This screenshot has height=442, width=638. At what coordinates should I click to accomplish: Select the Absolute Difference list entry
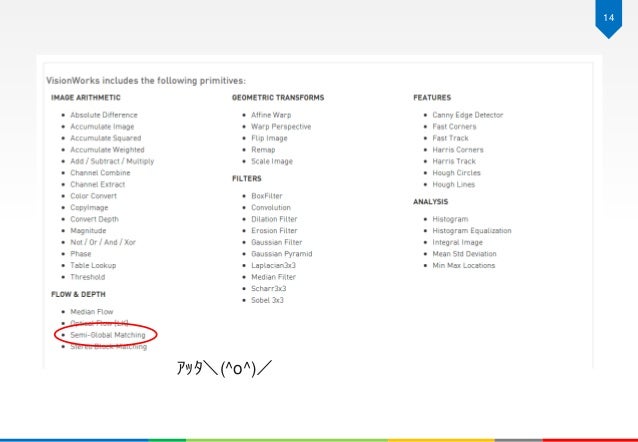[x=104, y=115]
